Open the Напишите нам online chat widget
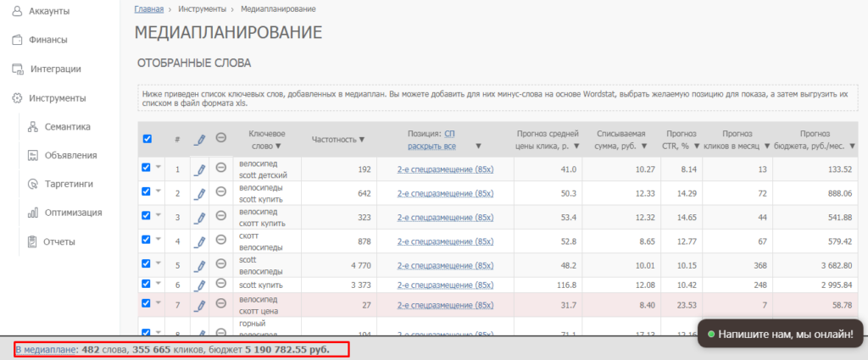The height and width of the screenshot is (360, 868). point(779,335)
